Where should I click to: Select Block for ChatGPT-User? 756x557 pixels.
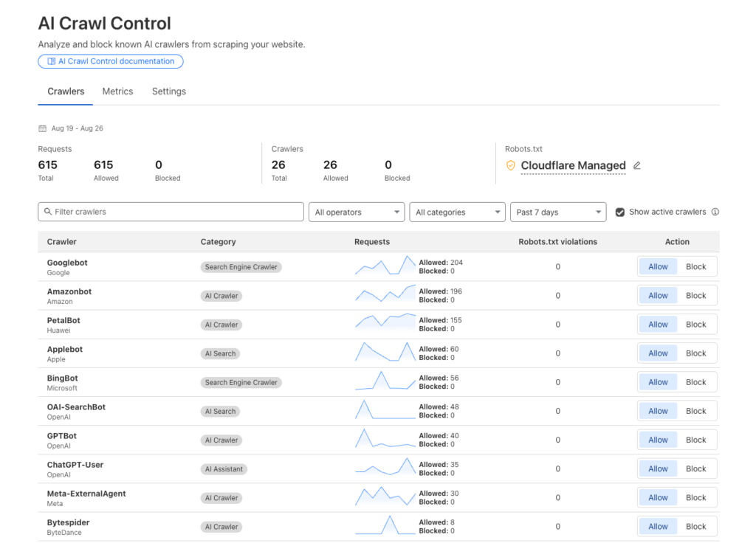(x=695, y=468)
